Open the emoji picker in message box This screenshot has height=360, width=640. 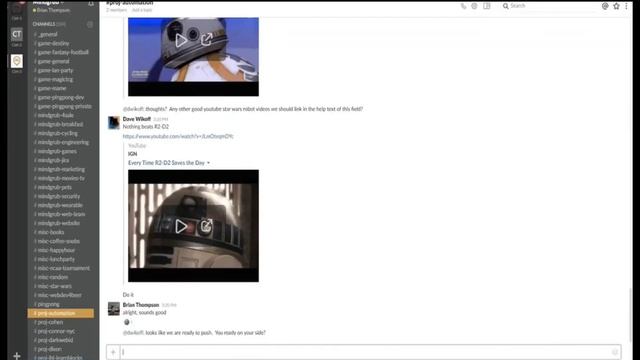coord(615,352)
